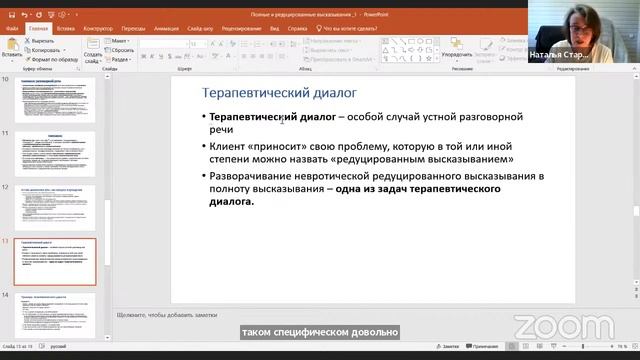Align text left
Image resolution: width=640 pixels, height=360 pixels.
244,56
